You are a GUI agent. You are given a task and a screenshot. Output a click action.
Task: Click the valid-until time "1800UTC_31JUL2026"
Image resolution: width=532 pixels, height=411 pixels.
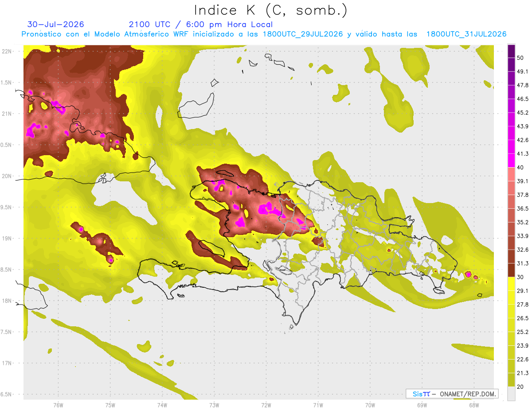pos(466,34)
